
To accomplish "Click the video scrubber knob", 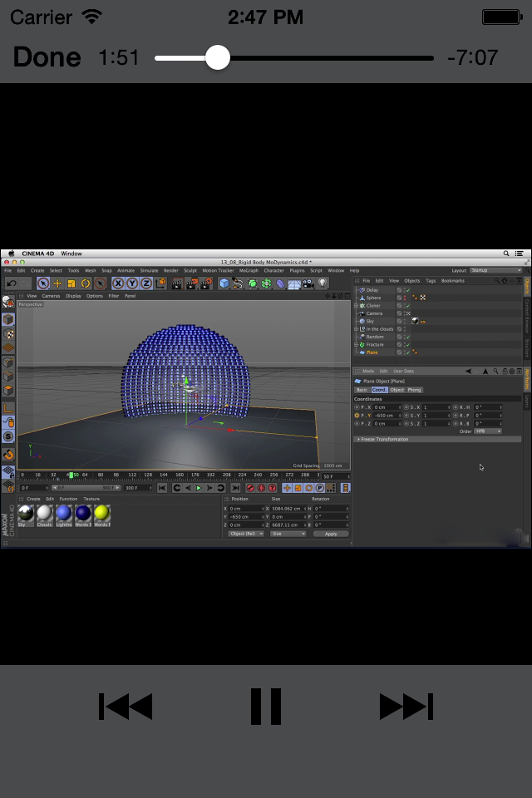I will pyautogui.click(x=218, y=57).
